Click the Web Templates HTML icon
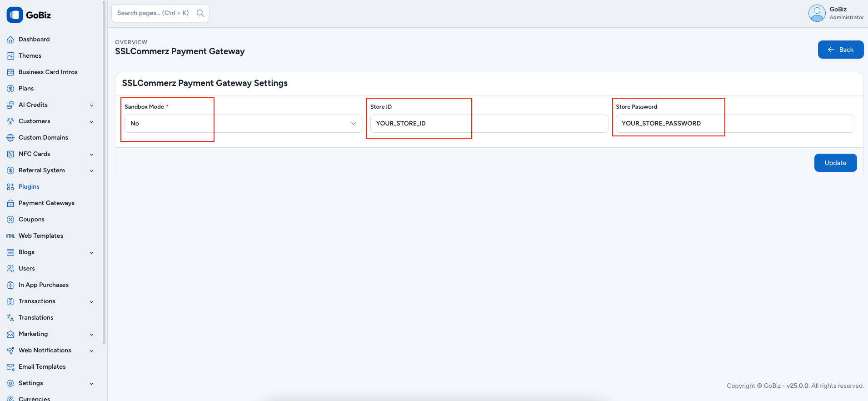868x401 pixels. pyautogui.click(x=10, y=236)
